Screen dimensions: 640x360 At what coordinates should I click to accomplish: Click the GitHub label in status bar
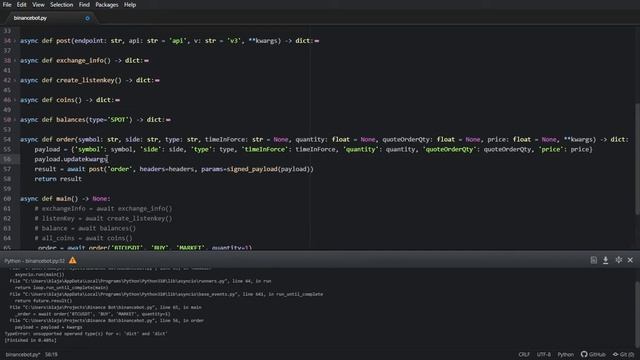coord(597,354)
